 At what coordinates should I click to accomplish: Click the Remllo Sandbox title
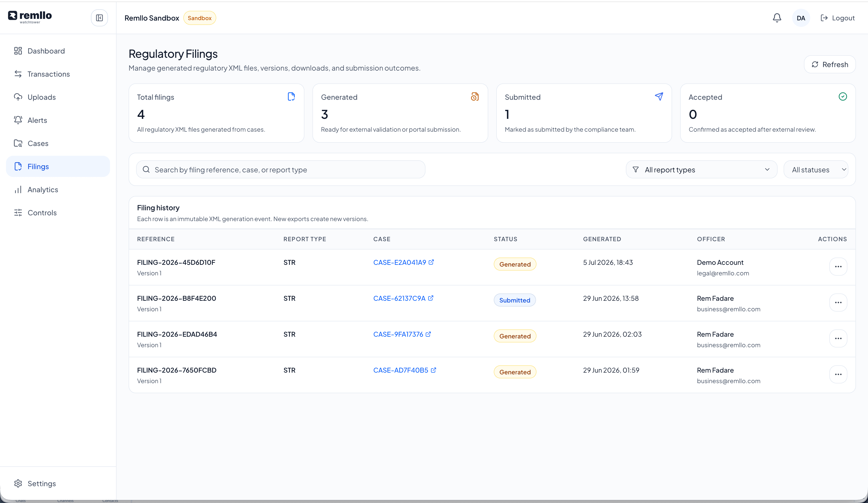coord(152,18)
